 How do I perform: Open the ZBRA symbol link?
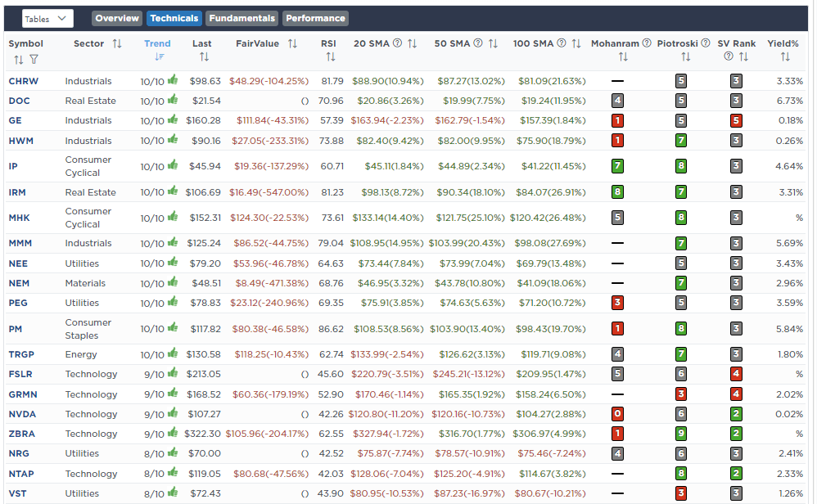(22, 434)
